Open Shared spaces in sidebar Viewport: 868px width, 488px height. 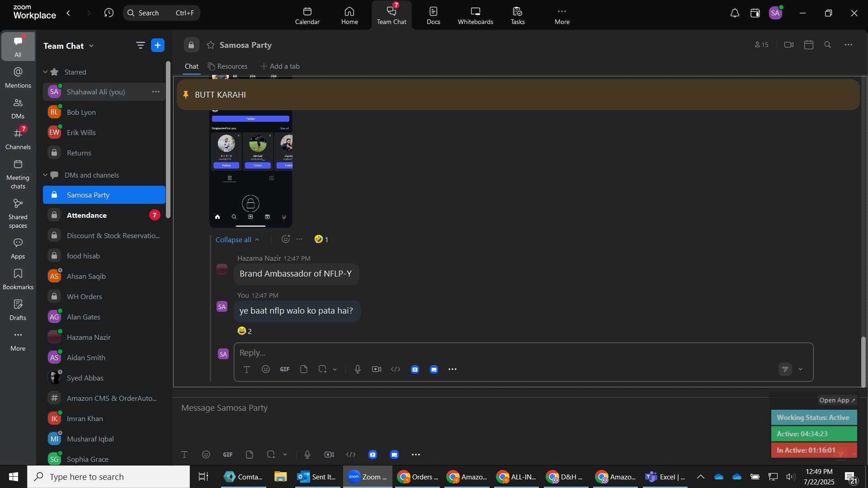pos(18,214)
